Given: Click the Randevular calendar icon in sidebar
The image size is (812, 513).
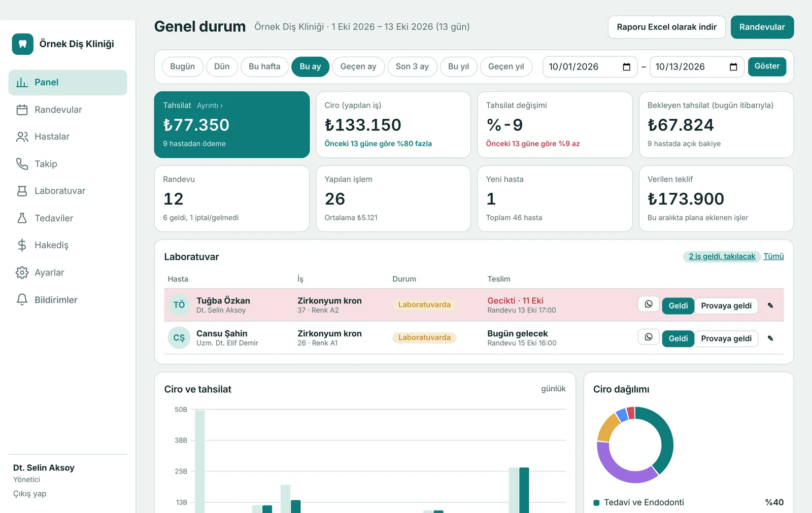Looking at the screenshot, I should 22,110.
